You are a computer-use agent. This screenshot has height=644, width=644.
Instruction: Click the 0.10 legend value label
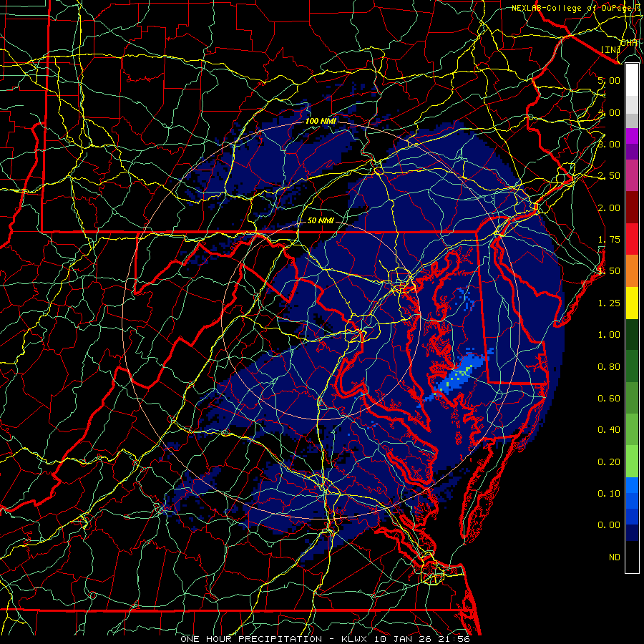pos(609,494)
